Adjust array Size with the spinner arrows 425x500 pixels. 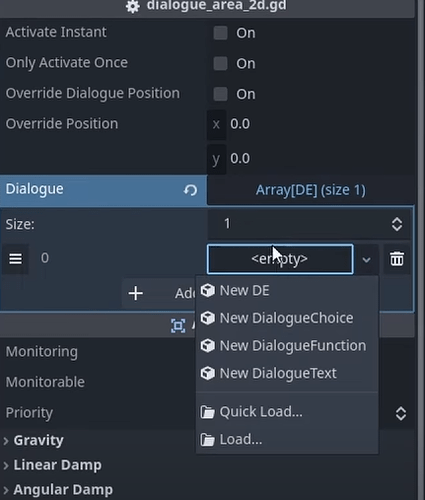coord(397,224)
